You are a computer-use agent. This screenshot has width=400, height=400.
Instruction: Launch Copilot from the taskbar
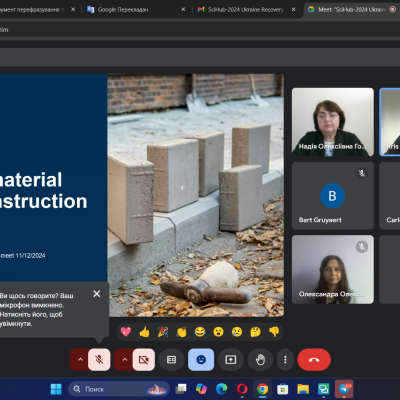tap(201, 389)
